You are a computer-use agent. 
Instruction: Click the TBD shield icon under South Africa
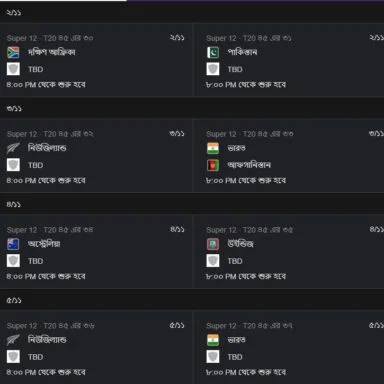[13, 69]
